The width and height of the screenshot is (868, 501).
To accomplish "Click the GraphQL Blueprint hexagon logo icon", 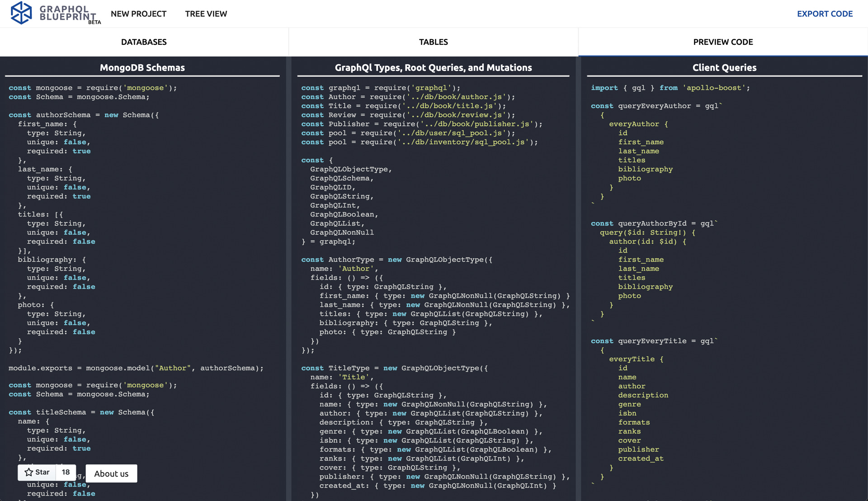I will tap(21, 13).
